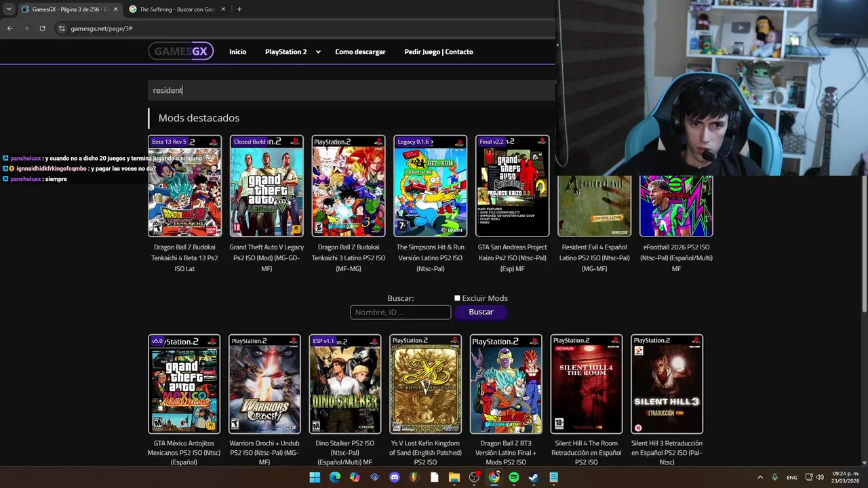Open the blank document icon in the taskbar

tap(435, 477)
